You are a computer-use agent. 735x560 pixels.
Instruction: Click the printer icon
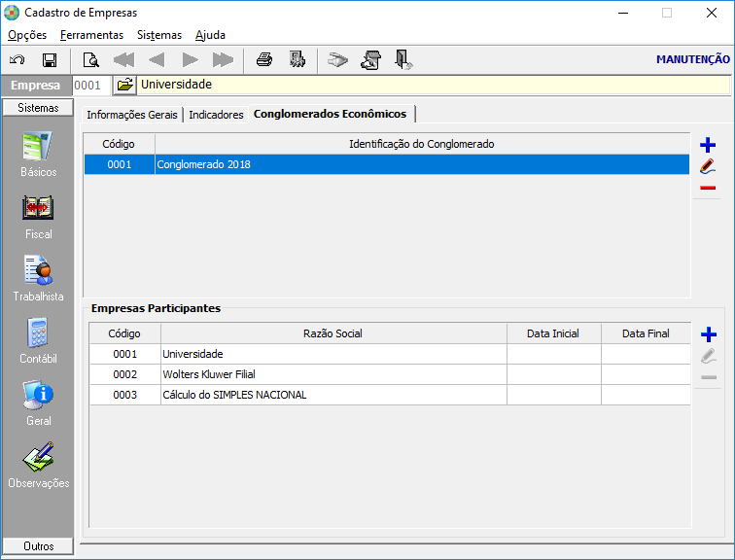coord(264,60)
